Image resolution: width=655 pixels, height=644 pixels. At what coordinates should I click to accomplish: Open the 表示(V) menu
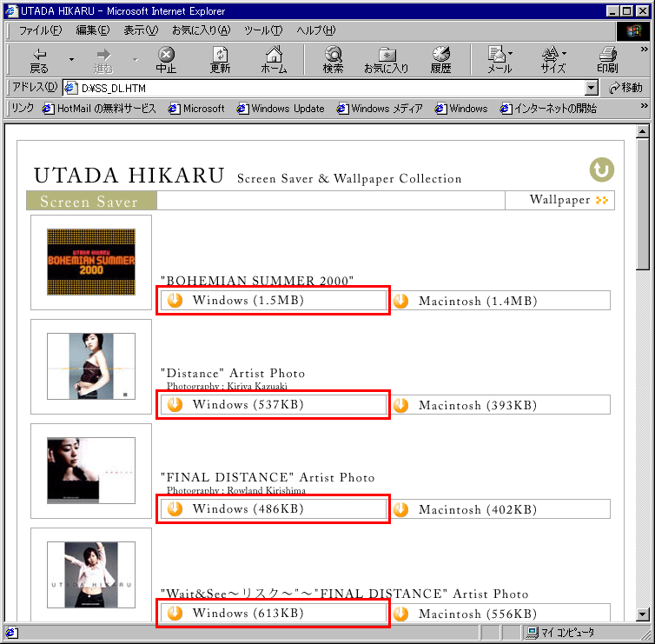tap(141, 30)
